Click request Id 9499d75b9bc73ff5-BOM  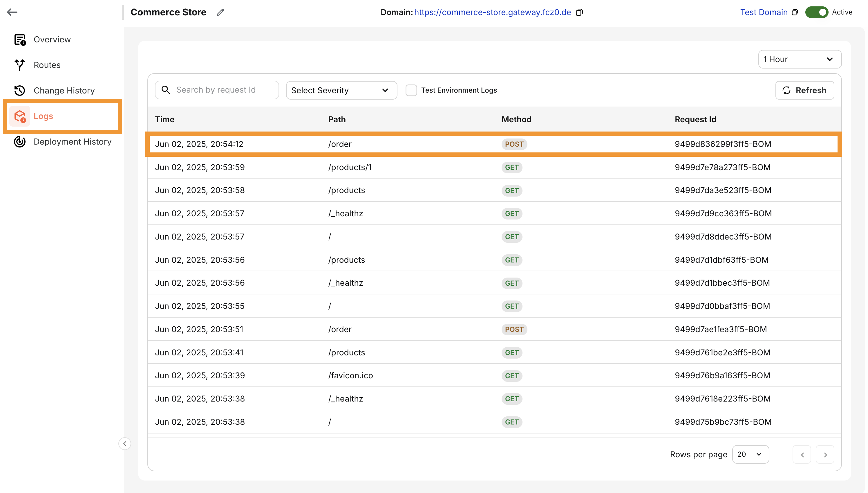(x=723, y=422)
